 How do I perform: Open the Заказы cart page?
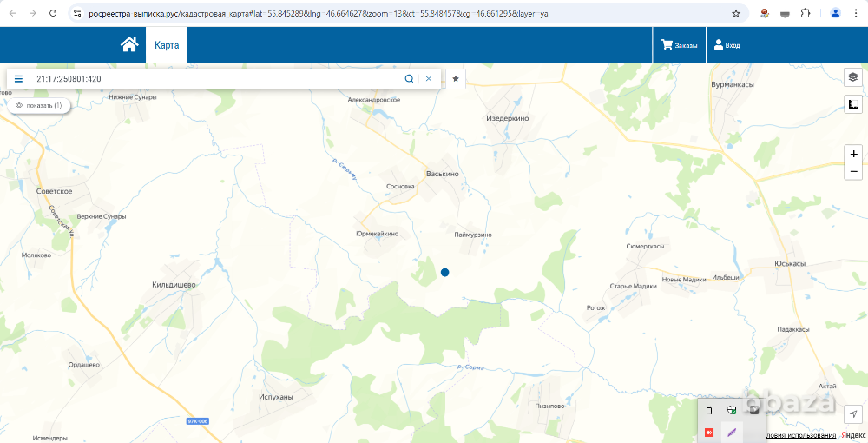pyautogui.click(x=679, y=45)
